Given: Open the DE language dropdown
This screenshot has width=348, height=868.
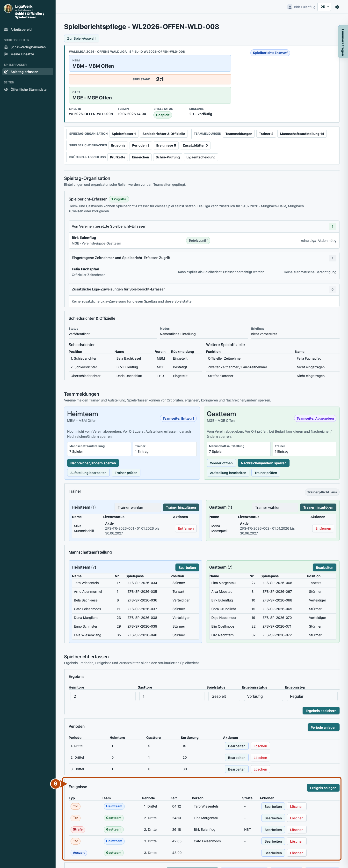Looking at the screenshot, I should point(324,7).
